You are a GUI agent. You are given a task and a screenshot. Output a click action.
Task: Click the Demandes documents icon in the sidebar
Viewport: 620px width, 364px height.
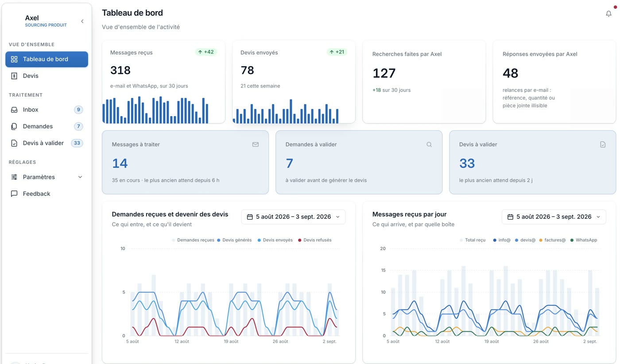point(14,127)
